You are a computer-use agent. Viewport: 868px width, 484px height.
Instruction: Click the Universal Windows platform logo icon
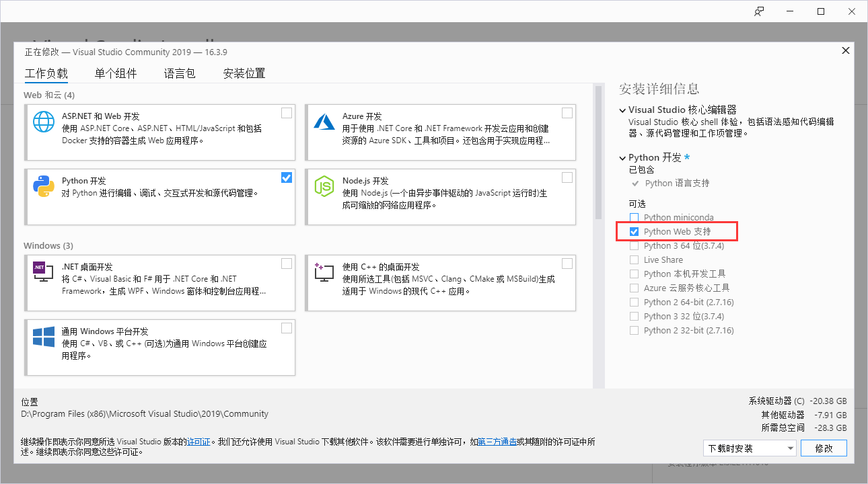pos(44,337)
